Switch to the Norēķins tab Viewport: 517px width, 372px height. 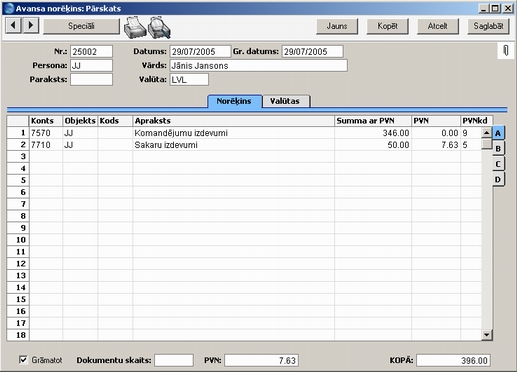click(234, 101)
